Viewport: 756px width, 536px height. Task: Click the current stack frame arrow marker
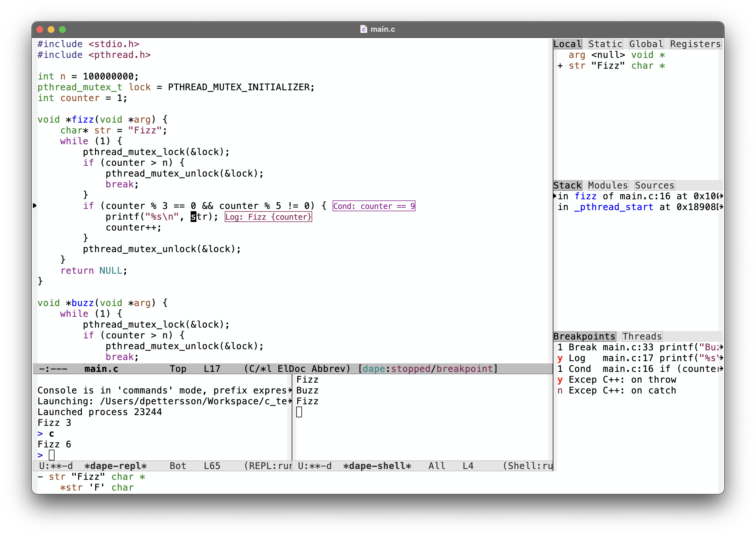pyautogui.click(x=555, y=196)
